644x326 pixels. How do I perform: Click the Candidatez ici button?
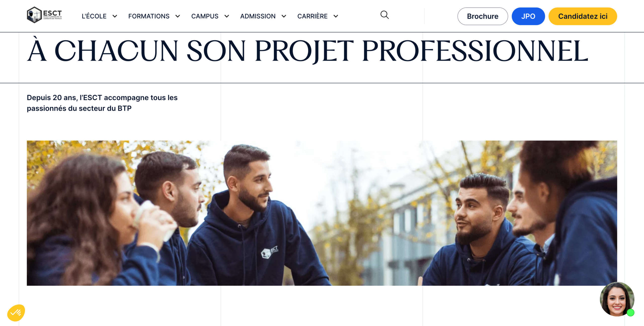coord(583,16)
